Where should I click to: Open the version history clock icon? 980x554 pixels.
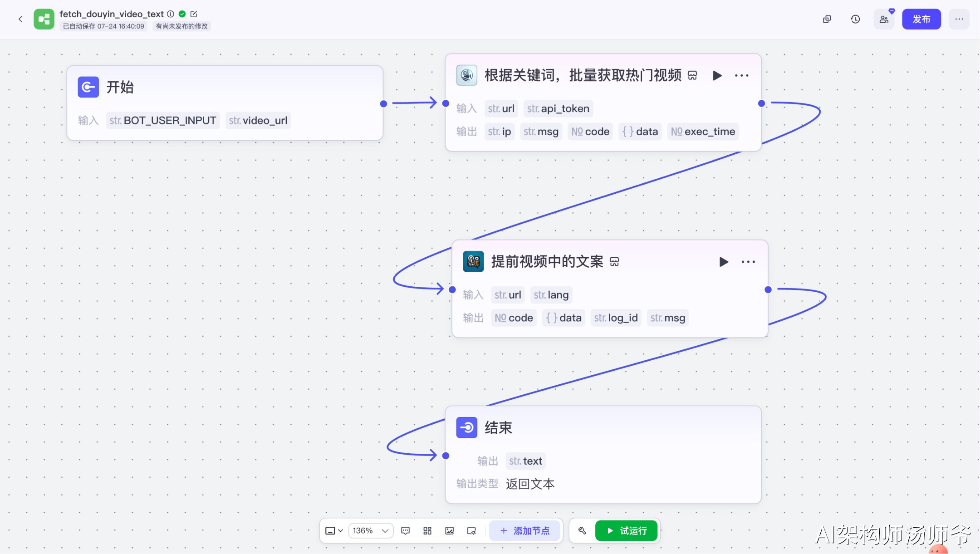855,19
